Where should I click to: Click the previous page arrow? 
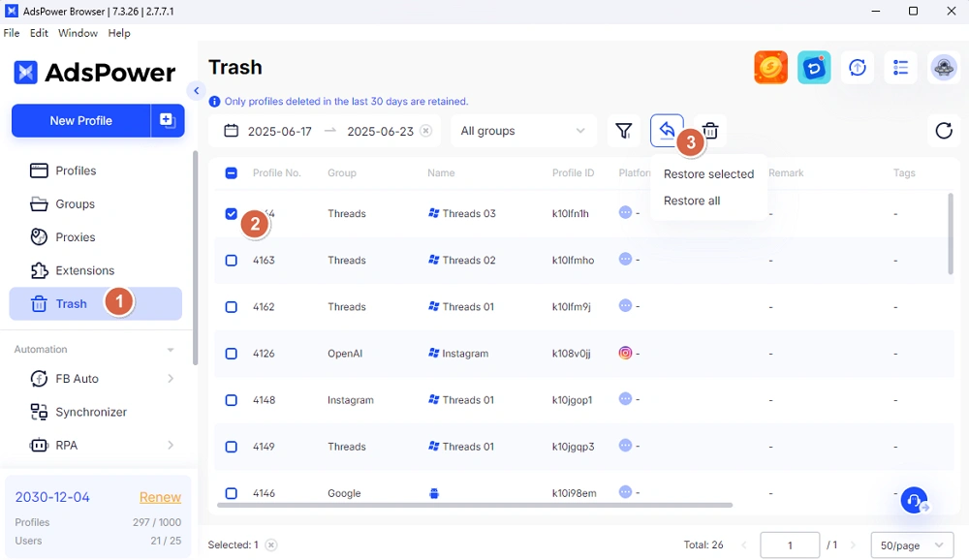743,545
